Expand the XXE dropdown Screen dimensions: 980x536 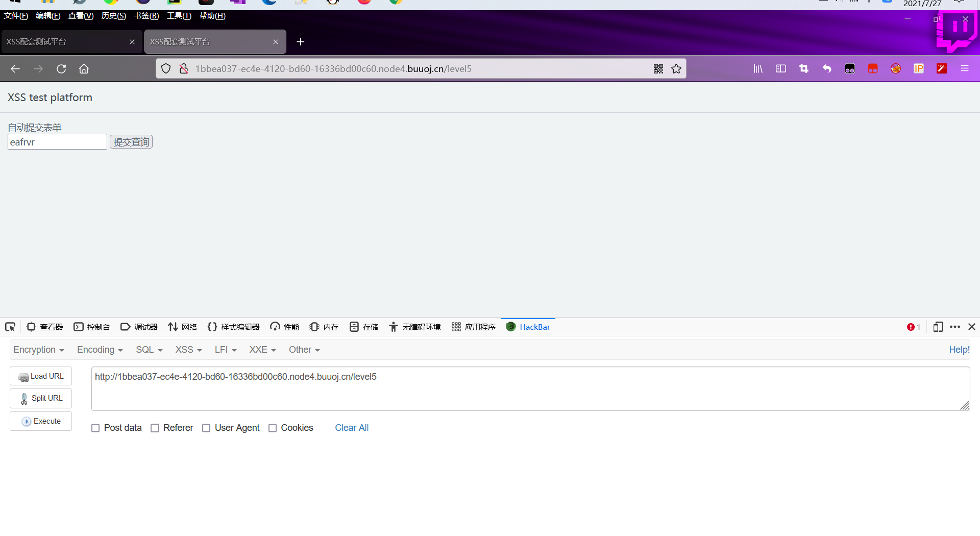[x=262, y=350]
